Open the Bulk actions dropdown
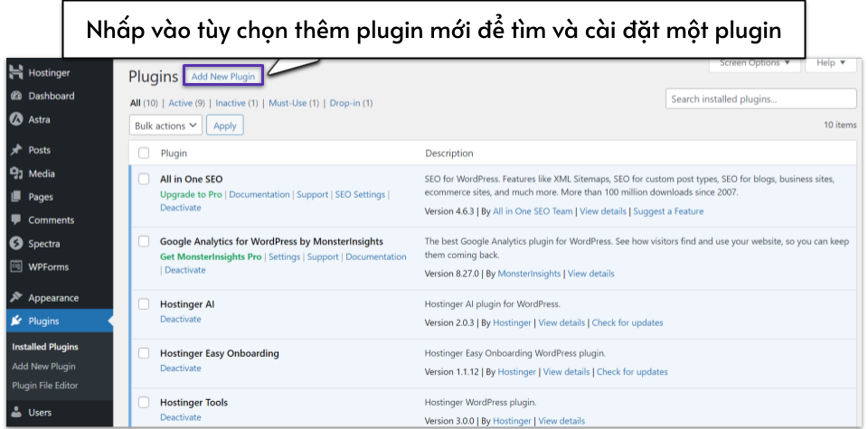 click(x=166, y=126)
